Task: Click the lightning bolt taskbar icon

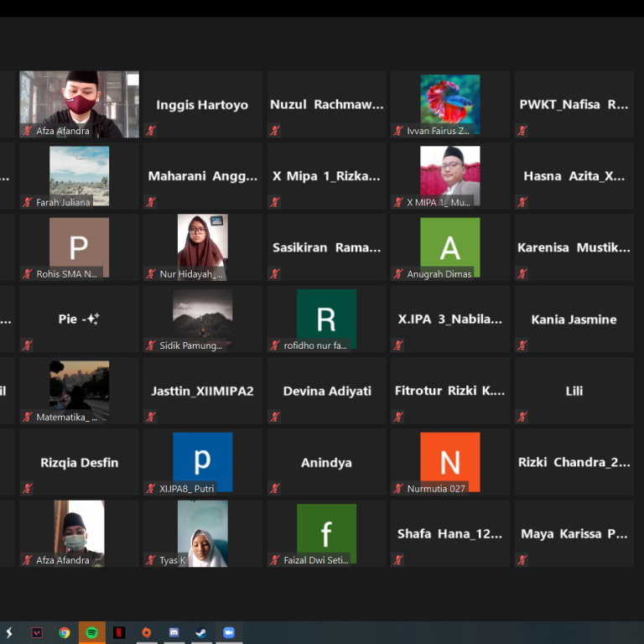Action: pyautogui.click(x=9, y=632)
